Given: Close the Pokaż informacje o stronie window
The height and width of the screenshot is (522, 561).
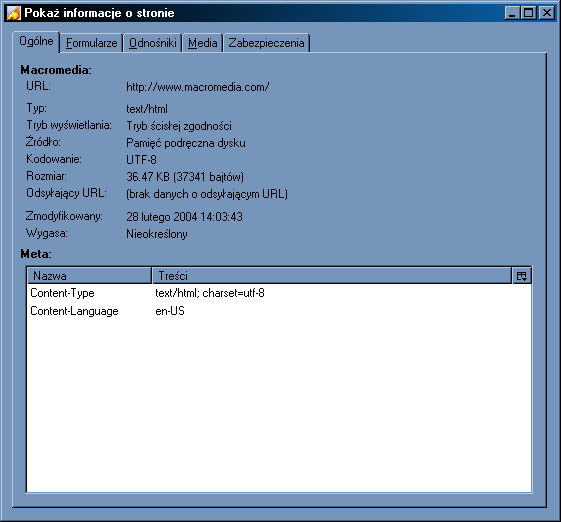Looking at the screenshot, I should point(547,13).
